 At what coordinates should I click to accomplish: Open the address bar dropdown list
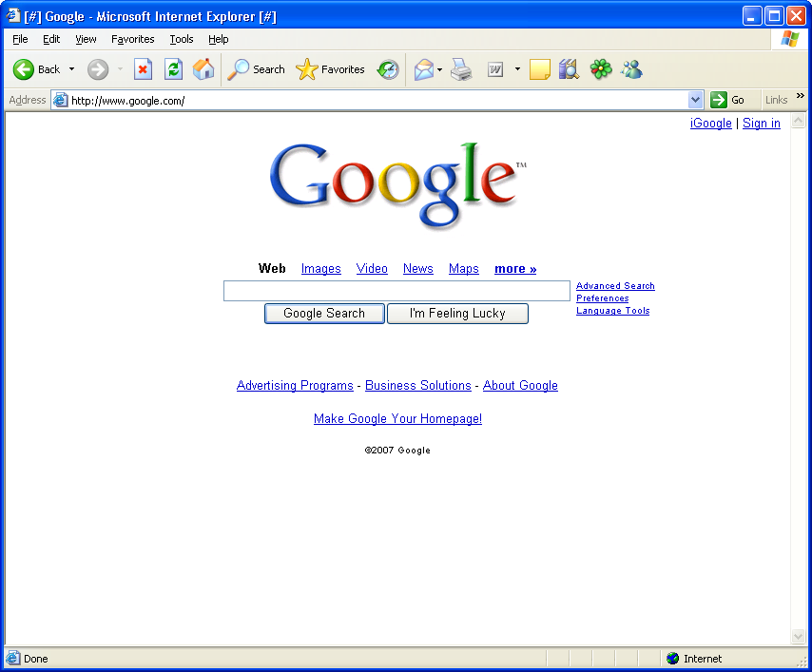coord(695,100)
